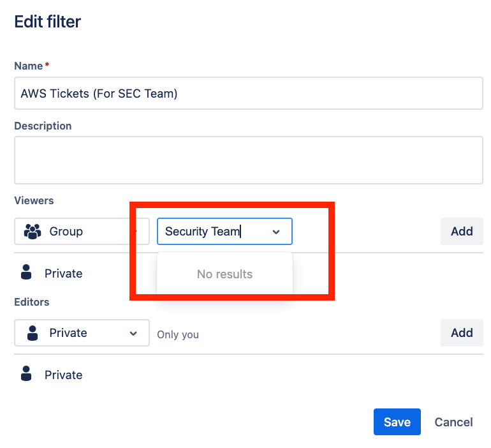Click the No results dropdown message

224,274
